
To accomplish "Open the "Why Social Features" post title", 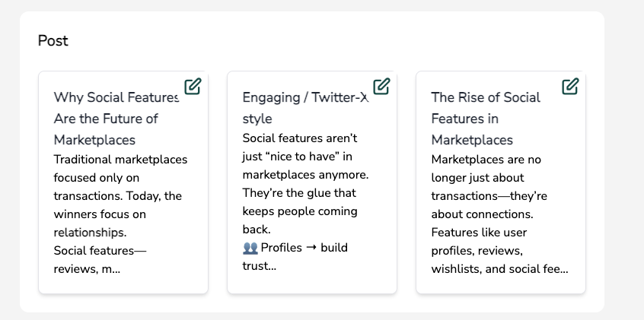I will 116,97.
